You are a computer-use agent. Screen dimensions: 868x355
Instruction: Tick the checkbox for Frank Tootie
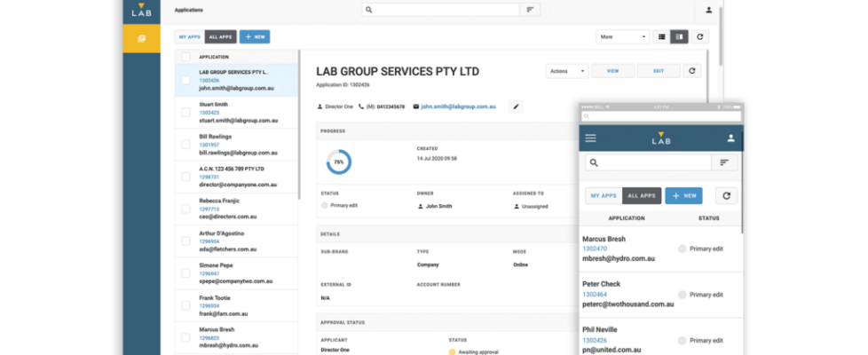click(186, 305)
